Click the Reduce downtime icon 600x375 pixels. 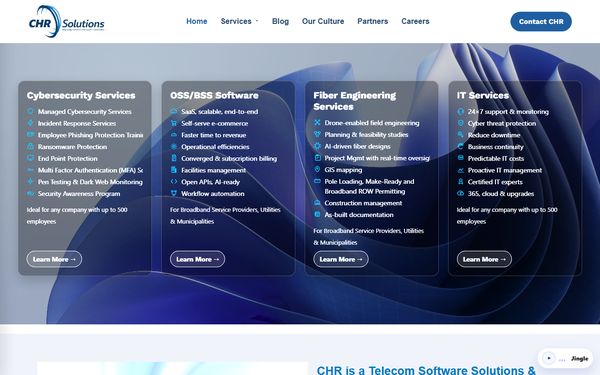(x=461, y=135)
